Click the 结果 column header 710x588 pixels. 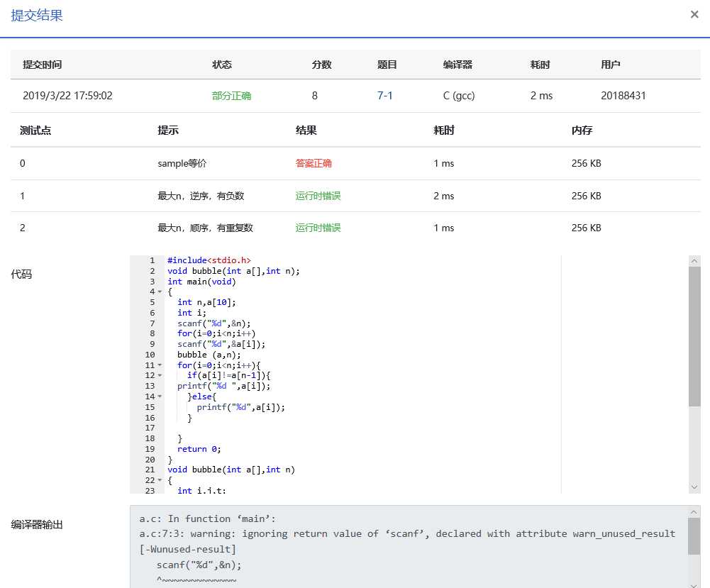pos(306,131)
